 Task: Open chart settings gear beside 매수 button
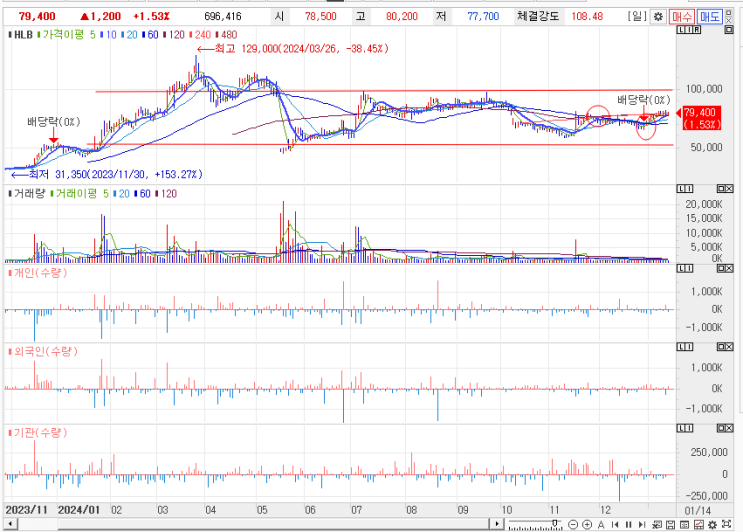(x=658, y=17)
